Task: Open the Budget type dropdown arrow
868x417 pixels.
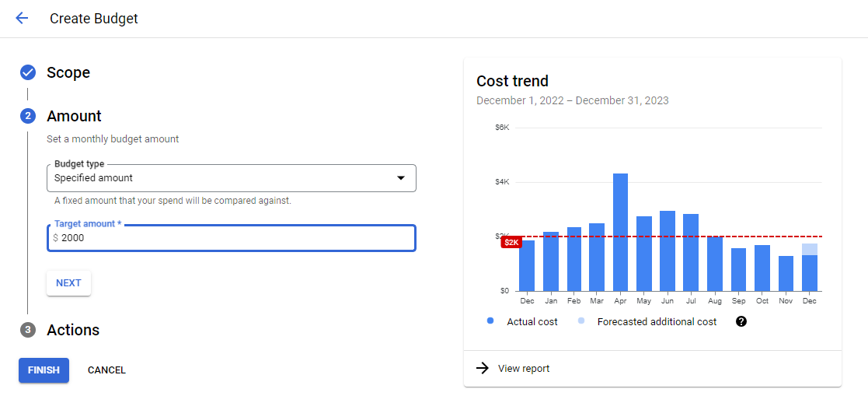Action: 401,178
